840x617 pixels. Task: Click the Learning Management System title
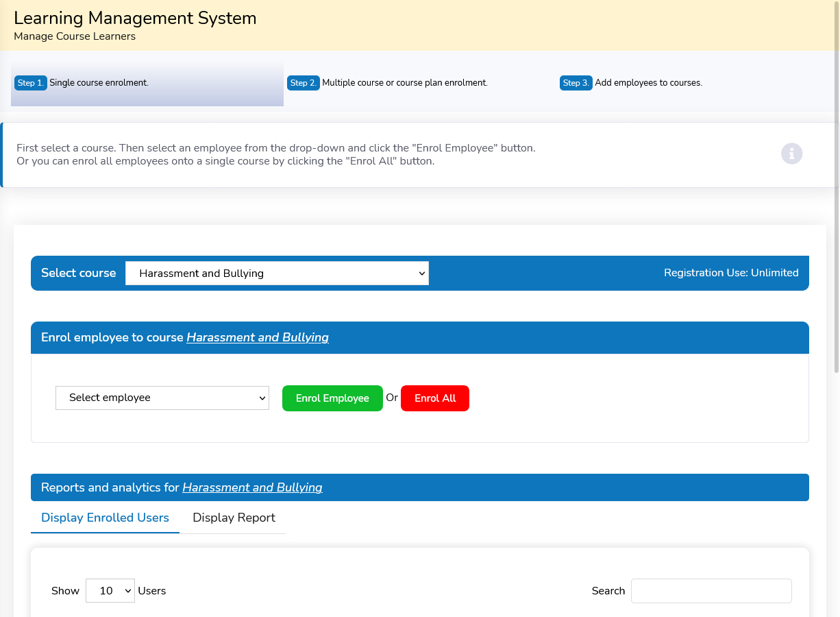click(x=135, y=19)
